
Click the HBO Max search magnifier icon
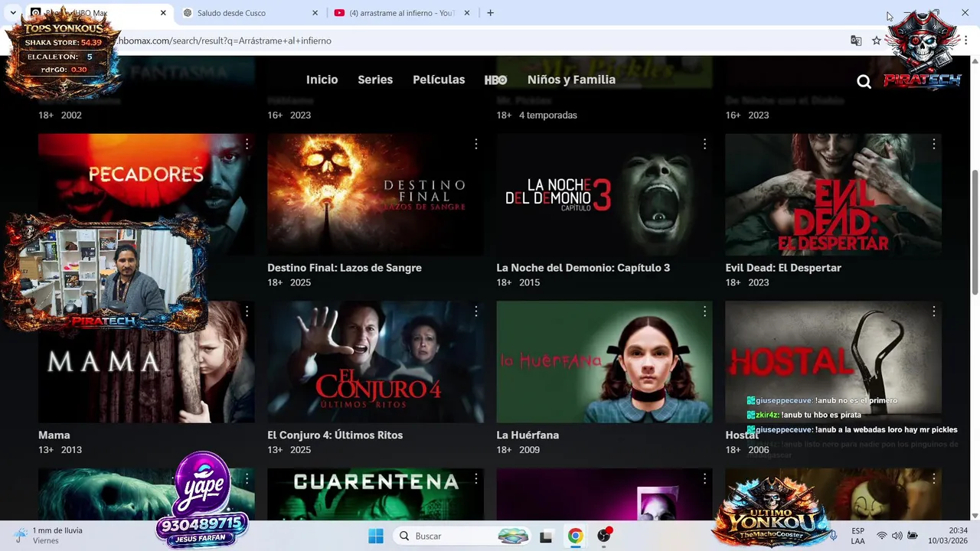tap(864, 81)
